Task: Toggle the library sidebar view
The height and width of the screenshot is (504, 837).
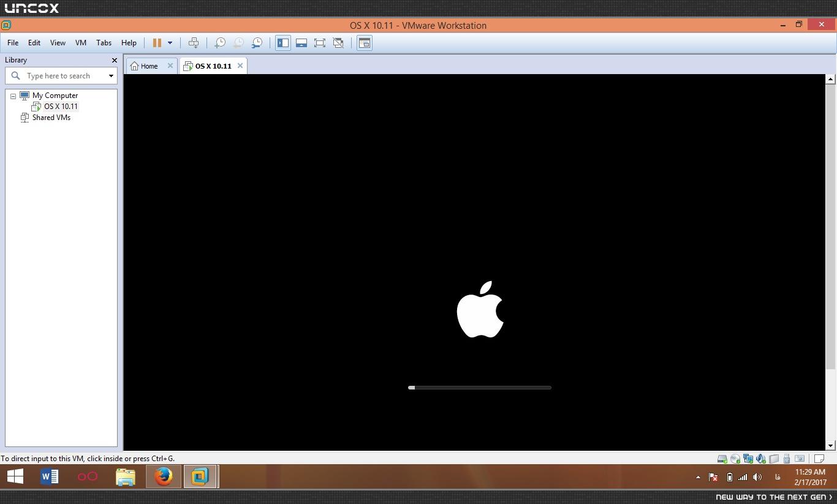Action: 283,43
